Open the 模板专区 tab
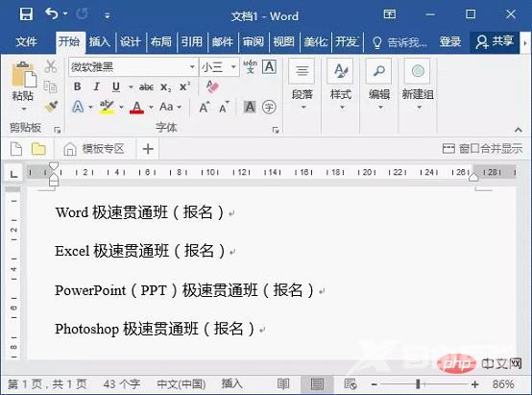The image size is (532, 395). tap(94, 149)
